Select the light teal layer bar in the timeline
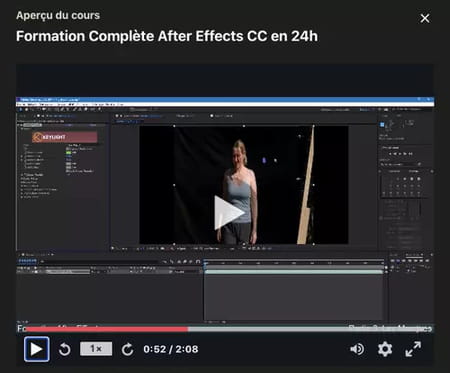This screenshot has height=373, width=450. [294, 272]
